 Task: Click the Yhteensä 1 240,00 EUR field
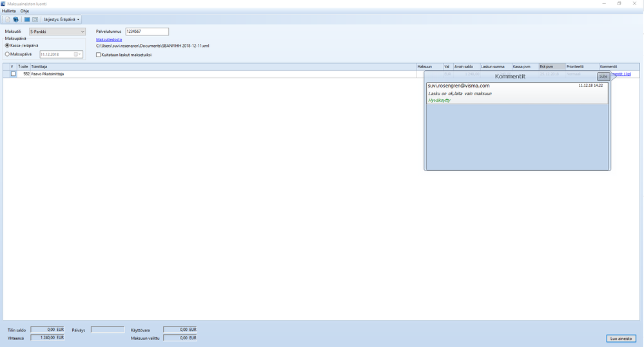pos(47,338)
